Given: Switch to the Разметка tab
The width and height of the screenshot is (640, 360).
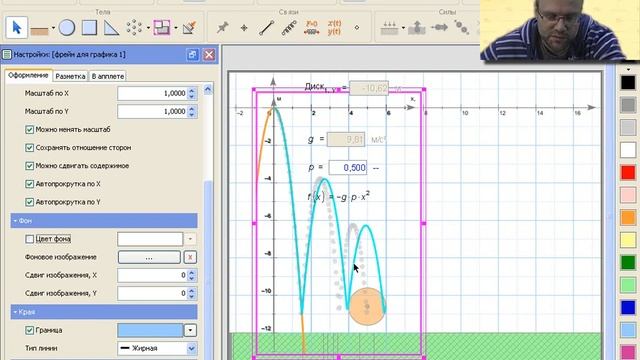Looking at the screenshot, I should pos(70,76).
